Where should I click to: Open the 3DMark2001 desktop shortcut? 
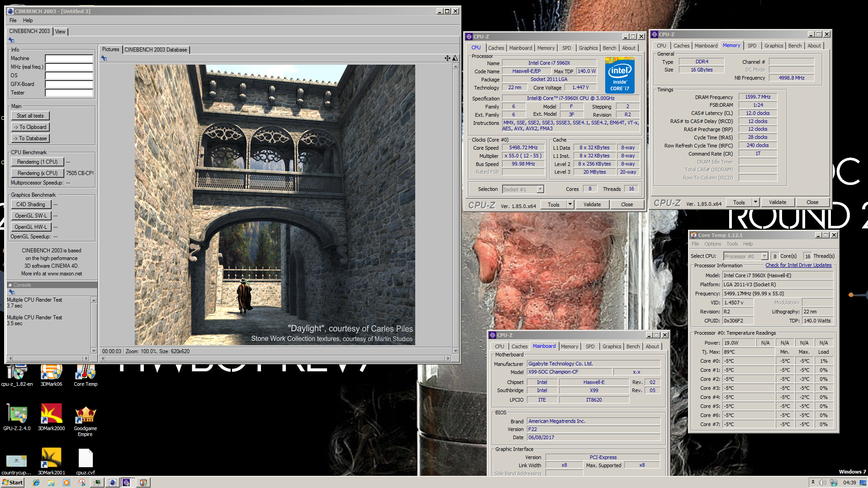click(51, 461)
